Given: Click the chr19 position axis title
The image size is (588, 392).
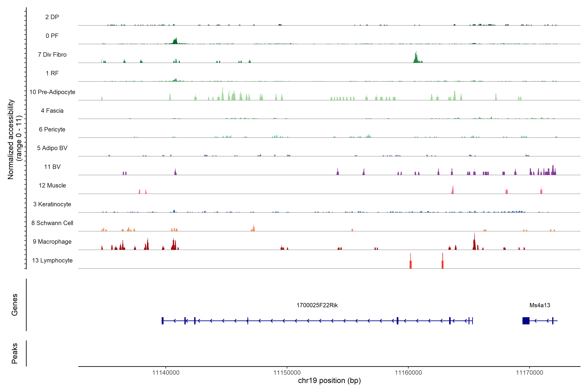Looking at the screenshot, I should pos(329,381).
